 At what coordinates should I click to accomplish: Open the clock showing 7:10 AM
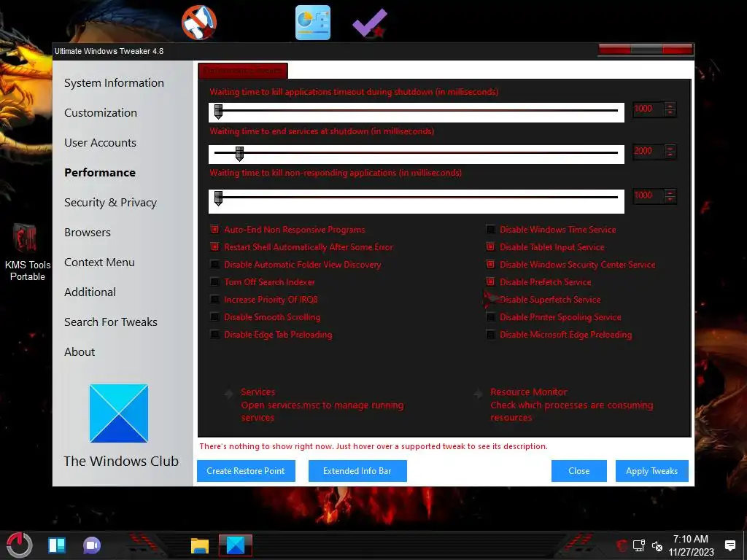[691, 545]
